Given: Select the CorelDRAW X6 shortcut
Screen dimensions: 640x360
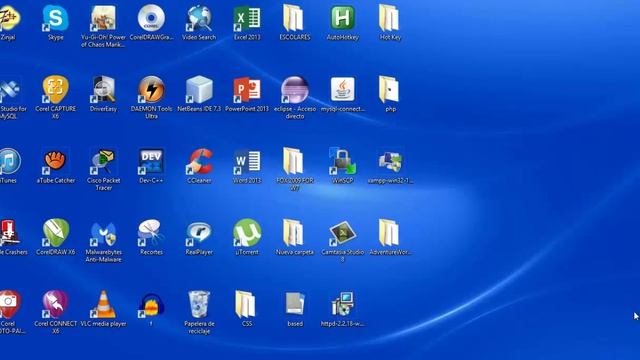Looking at the screenshot, I should 56,233.
